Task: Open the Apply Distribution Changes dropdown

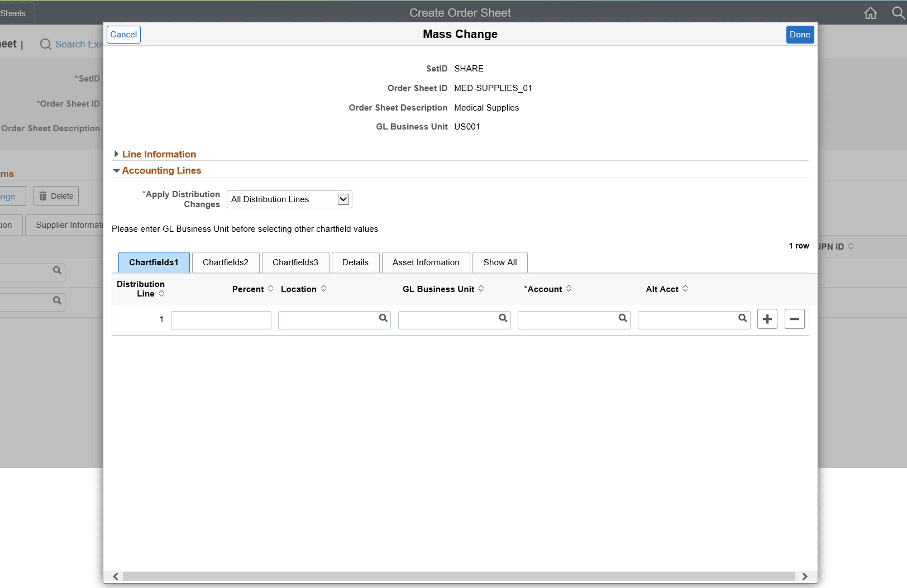Action: pyautogui.click(x=289, y=199)
